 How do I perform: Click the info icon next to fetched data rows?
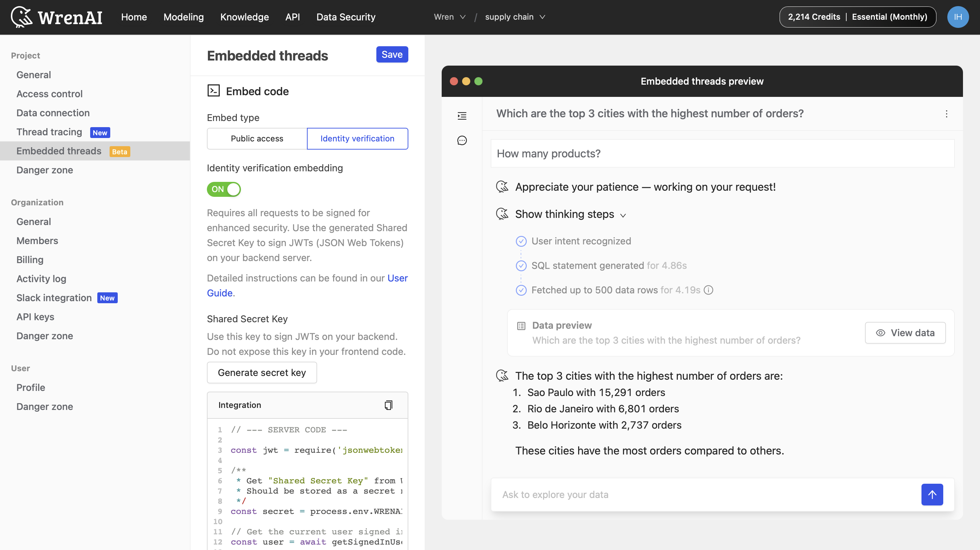tap(708, 290)
